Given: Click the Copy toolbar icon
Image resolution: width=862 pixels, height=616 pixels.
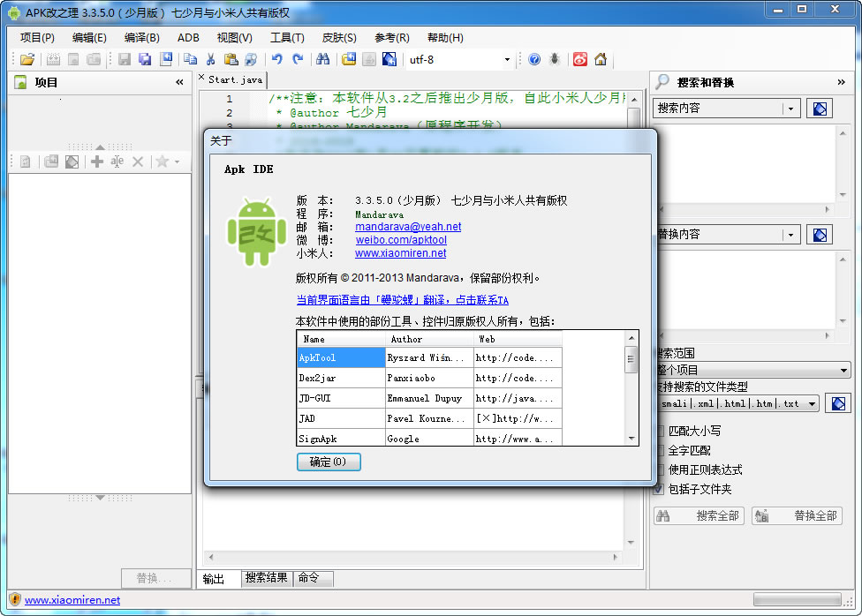Looking at the screenshot, I should point(190,59).
